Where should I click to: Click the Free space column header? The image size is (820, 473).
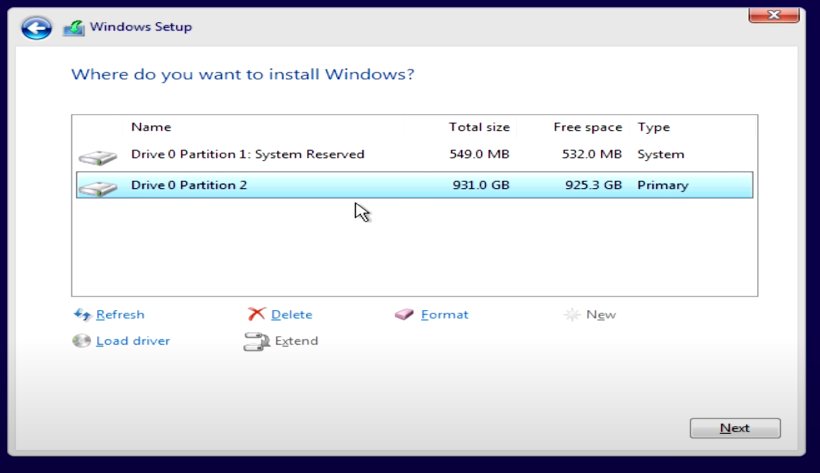tap(588, 127)
